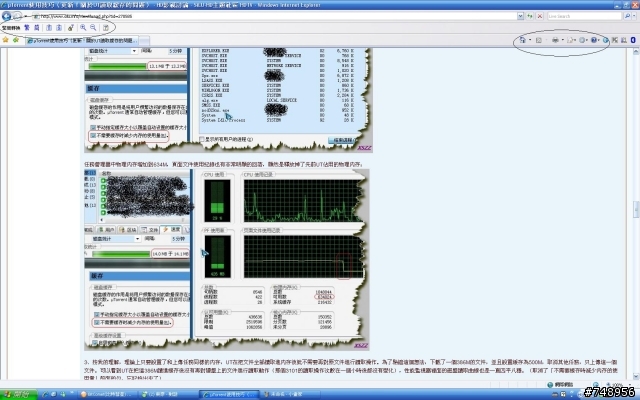This screenshot has width=640, height=400.
Task: Select the µTorrent article browser tab
Action: (82, 40)
